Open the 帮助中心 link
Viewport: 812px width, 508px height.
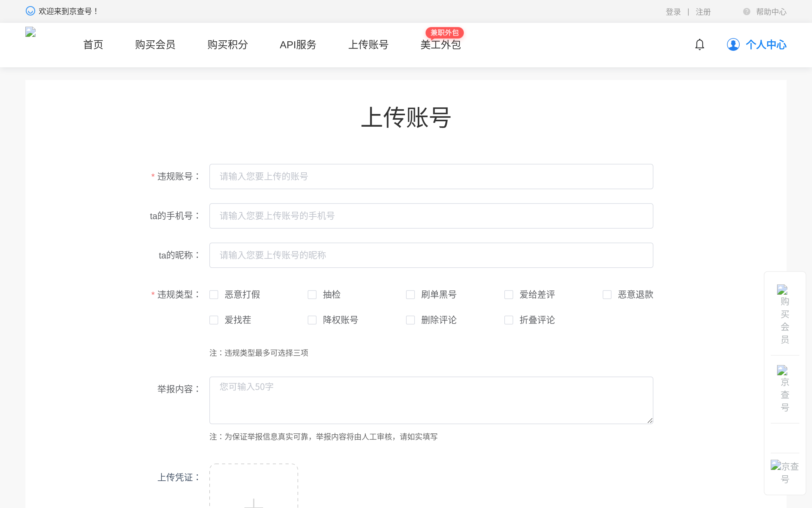click(771, 12)
